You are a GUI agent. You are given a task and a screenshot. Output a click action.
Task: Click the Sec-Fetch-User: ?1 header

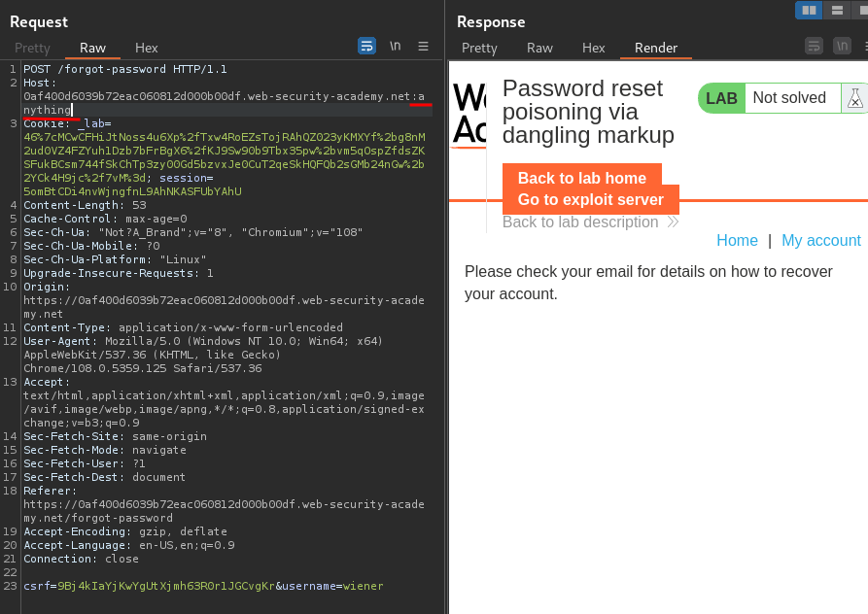85,463
